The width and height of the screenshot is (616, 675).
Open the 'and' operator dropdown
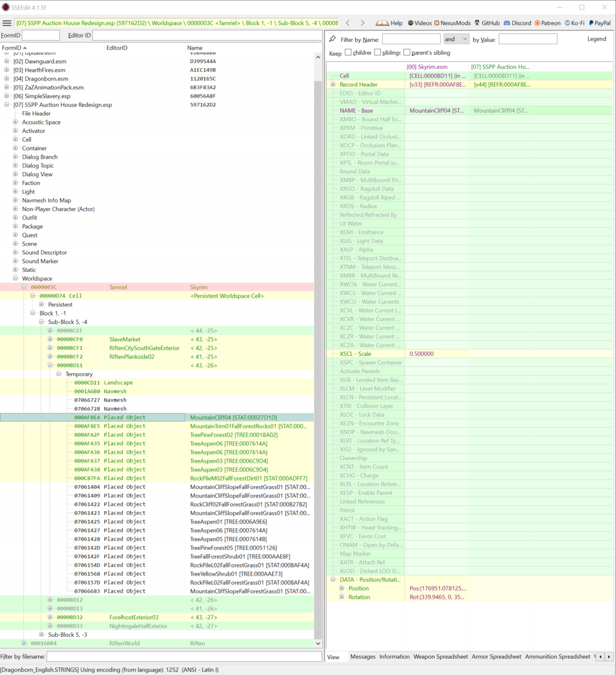(x=456, y=39)
